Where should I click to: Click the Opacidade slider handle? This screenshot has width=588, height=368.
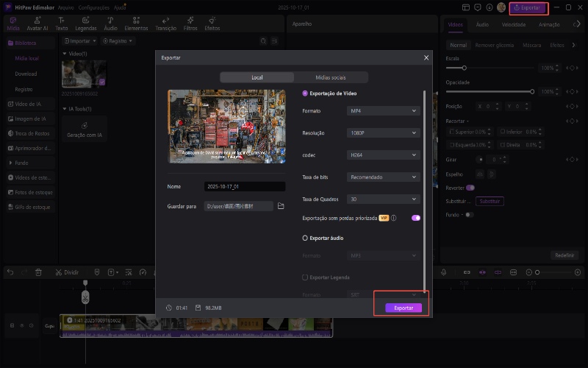pyautogui.click(x=532, y=91)
